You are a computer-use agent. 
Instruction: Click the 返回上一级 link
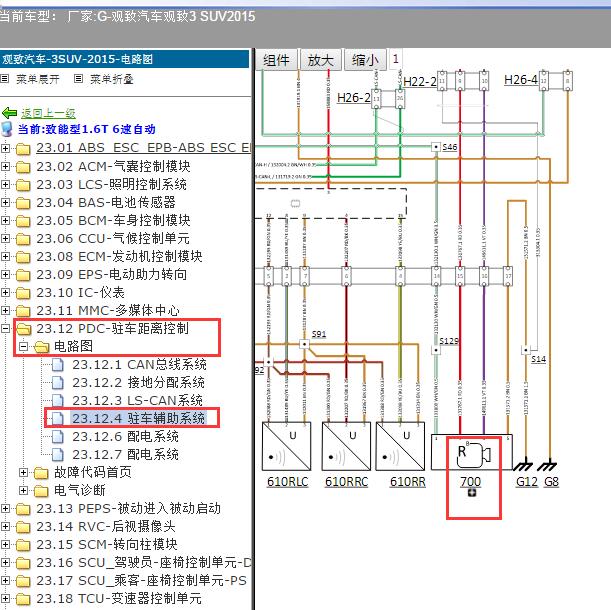click(48, 113)
